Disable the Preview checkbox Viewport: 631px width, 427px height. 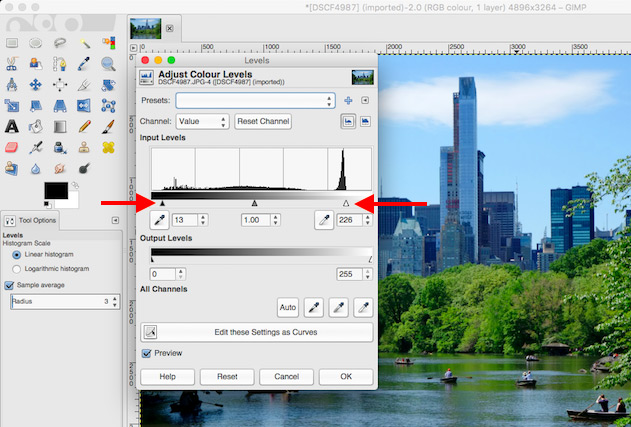147,353
